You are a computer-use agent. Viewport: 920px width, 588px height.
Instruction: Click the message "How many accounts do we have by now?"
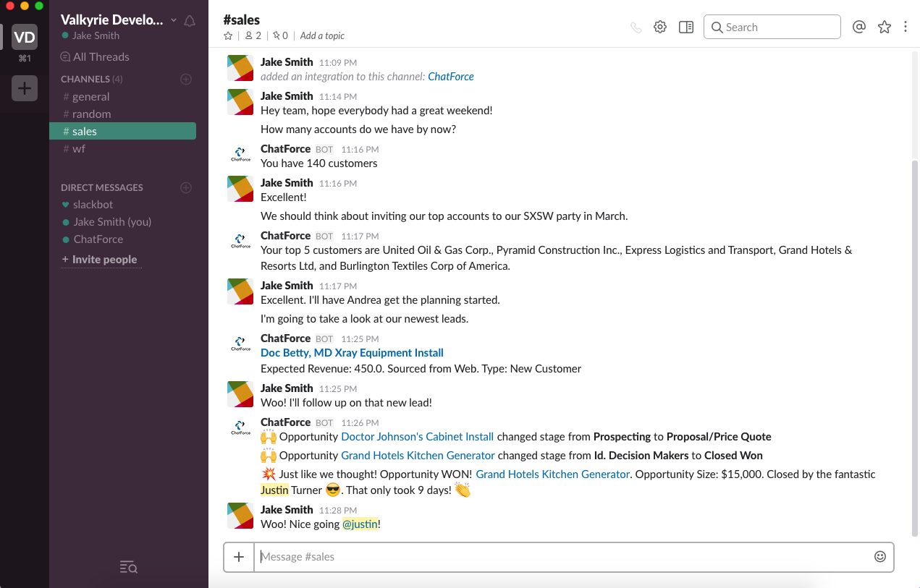pos(358,129)
